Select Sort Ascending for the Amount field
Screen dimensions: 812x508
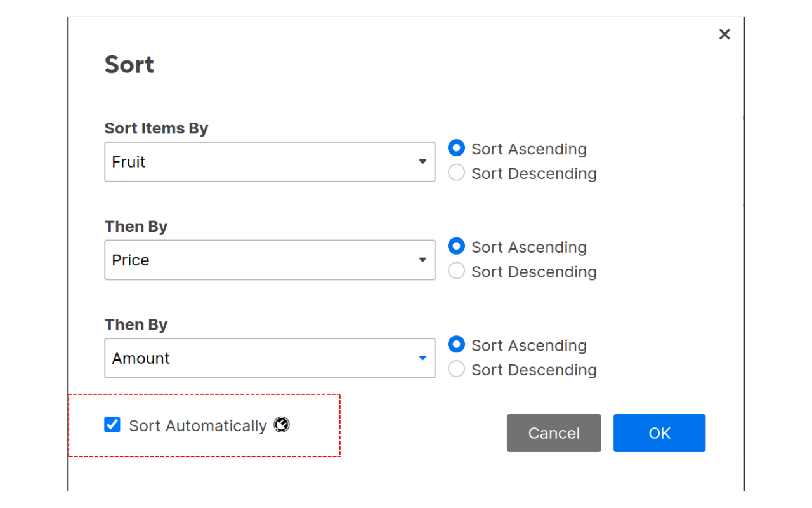pos(456,344)
